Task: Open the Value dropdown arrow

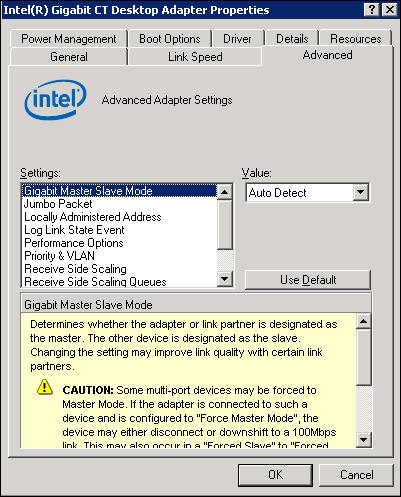Action: pos(360,192)
